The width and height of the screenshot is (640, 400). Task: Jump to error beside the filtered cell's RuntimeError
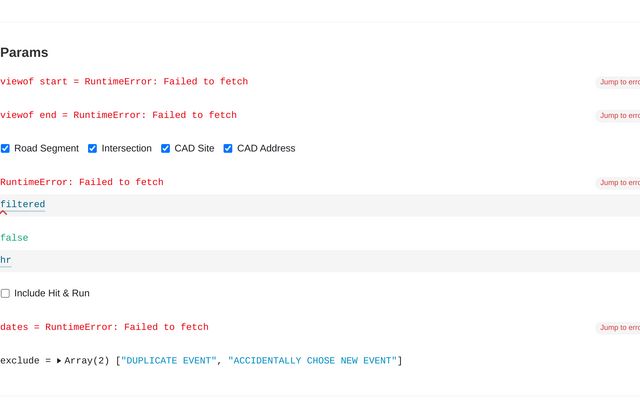pyautogui.click(x=618, y=183)
